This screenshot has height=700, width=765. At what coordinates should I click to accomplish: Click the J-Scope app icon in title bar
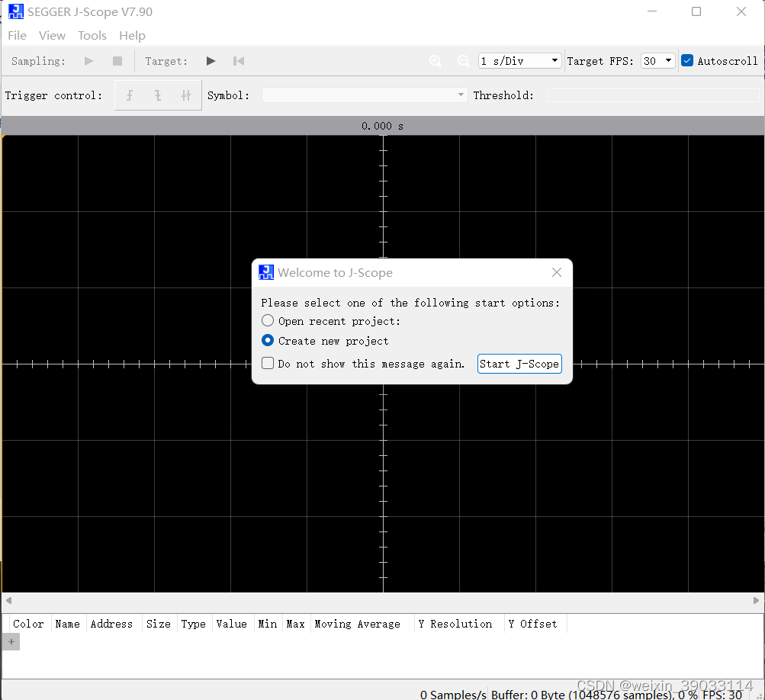[15, 11]
